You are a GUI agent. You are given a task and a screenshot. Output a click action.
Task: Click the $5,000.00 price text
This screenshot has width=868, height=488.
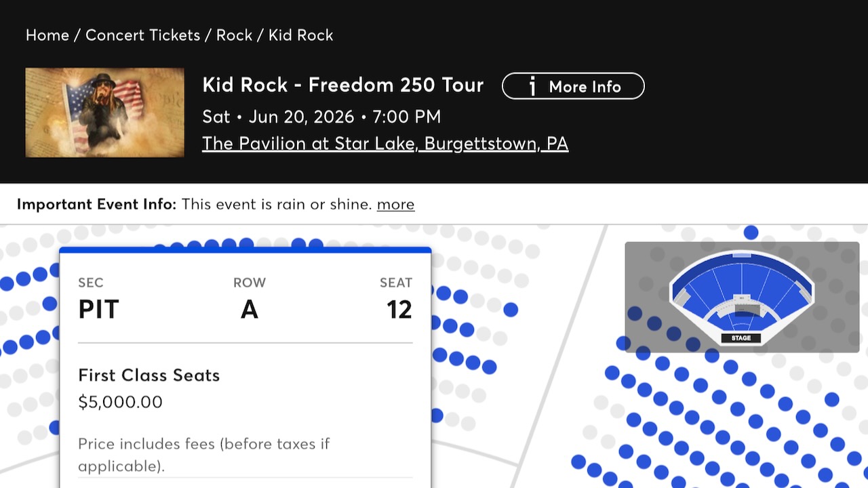pos(121,401)
